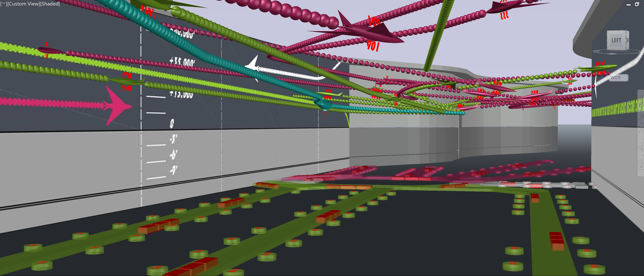The width and height of the screenshot is (644, 276).
Task: Click the ShowMotion play icon in navigation bar
Action: pos(641,167)
